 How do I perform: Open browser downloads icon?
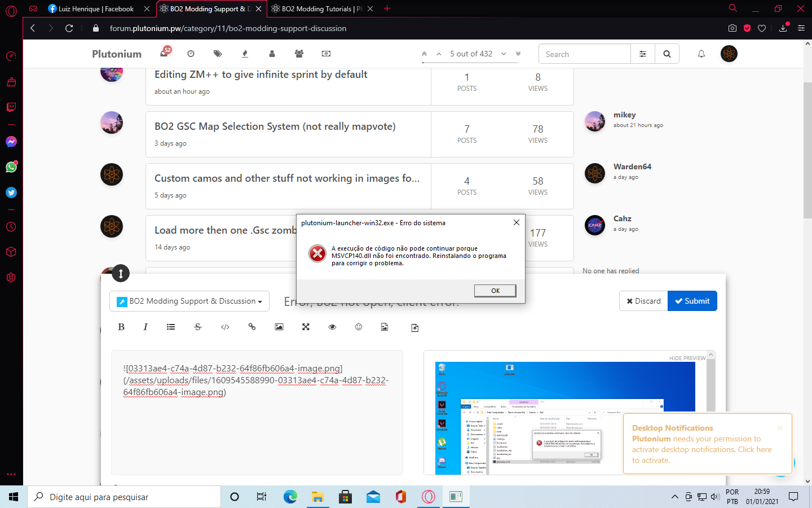pos(783,28)
